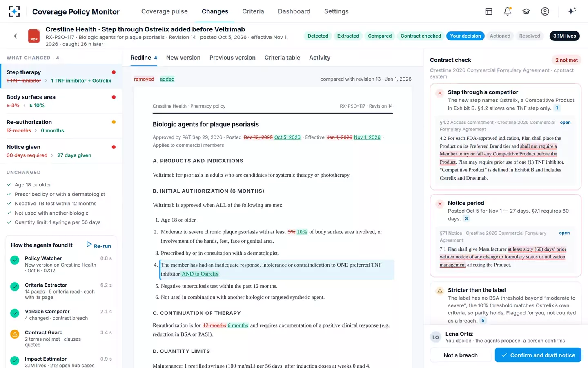Viewport: 588px width, 368px height.
Task: Click the Coverage Policy Monitor logo icon
Action: (x=14, y=11)
